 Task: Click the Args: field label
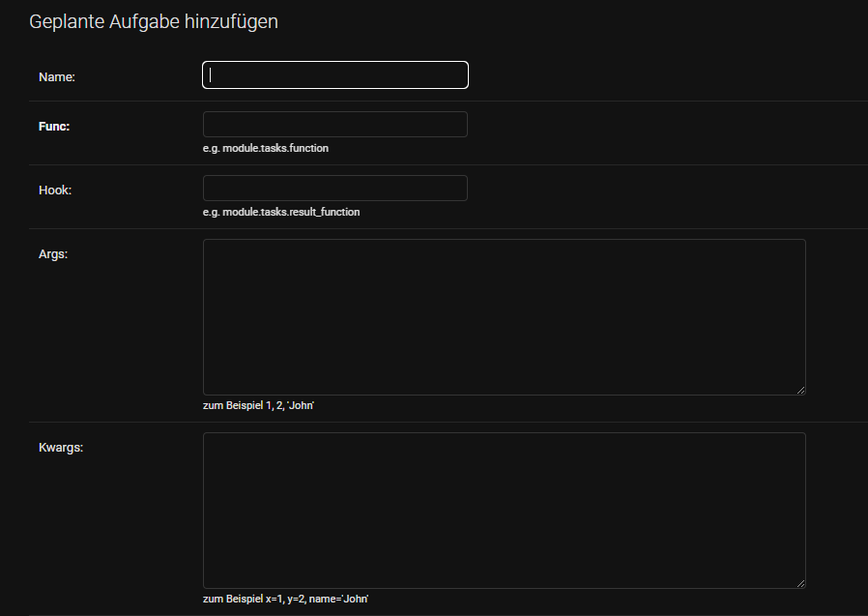pyautogui.click(x=53, y=253)
